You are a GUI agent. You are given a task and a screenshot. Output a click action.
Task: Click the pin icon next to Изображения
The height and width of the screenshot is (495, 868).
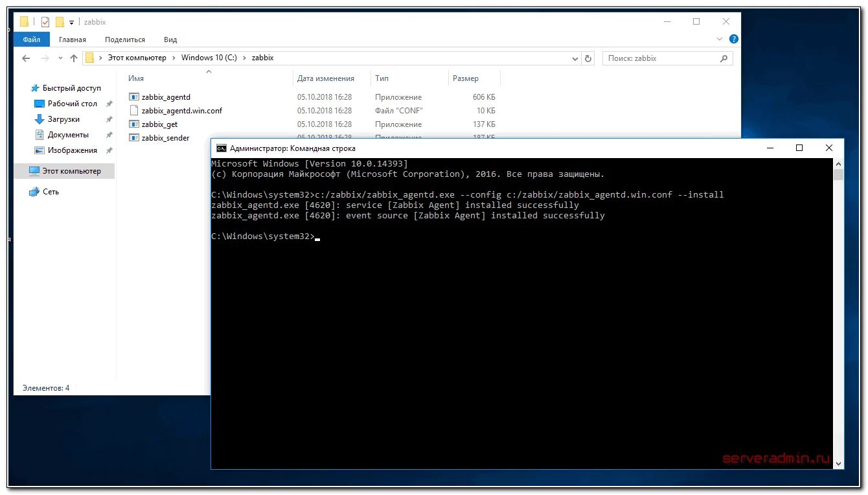(109, 150)
